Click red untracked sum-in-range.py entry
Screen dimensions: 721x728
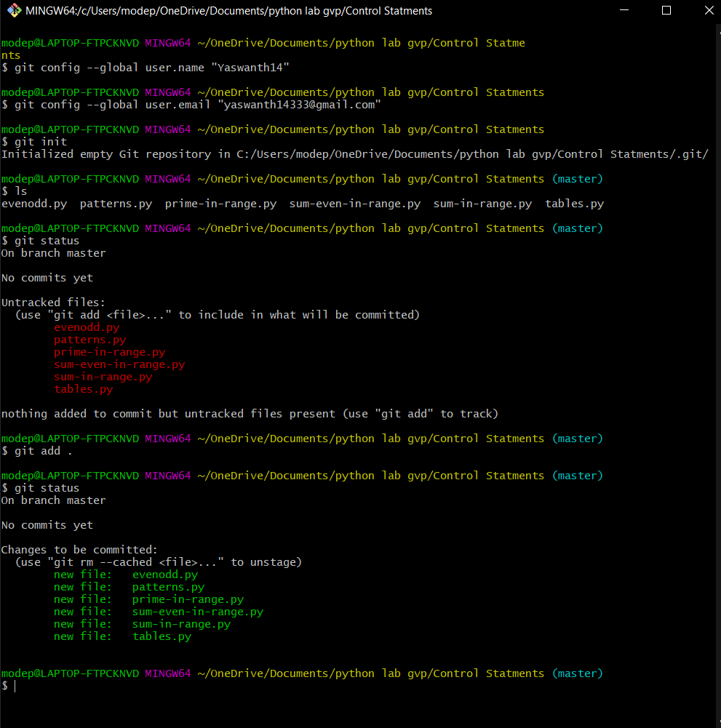click(103, 377)
